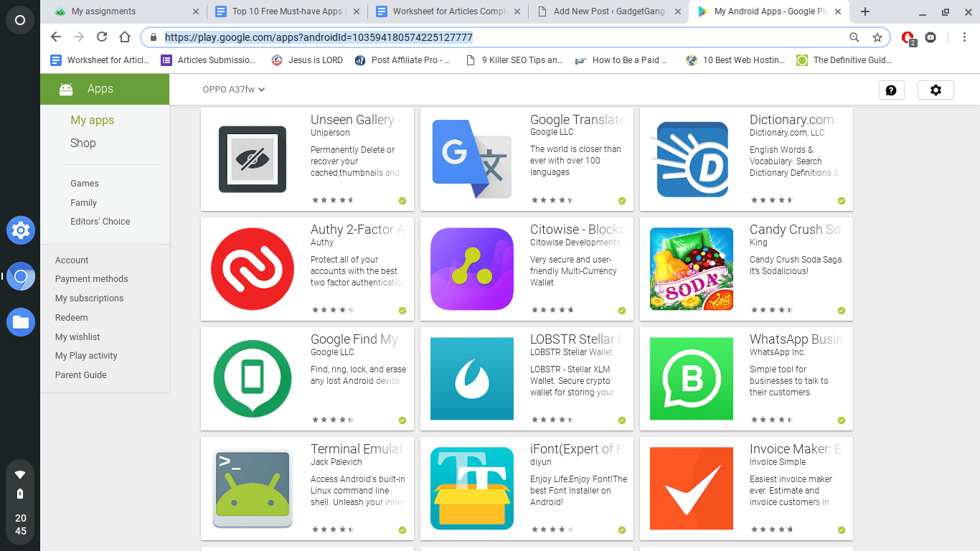
Task: Open the Terminal Emulator app icon
Action: coord(253,489)
